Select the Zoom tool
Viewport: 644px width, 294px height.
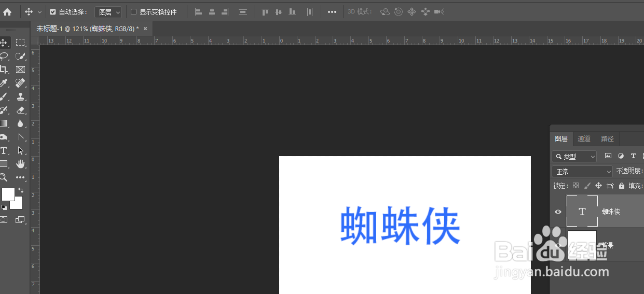pyautogui.click(x=4, y=177)
